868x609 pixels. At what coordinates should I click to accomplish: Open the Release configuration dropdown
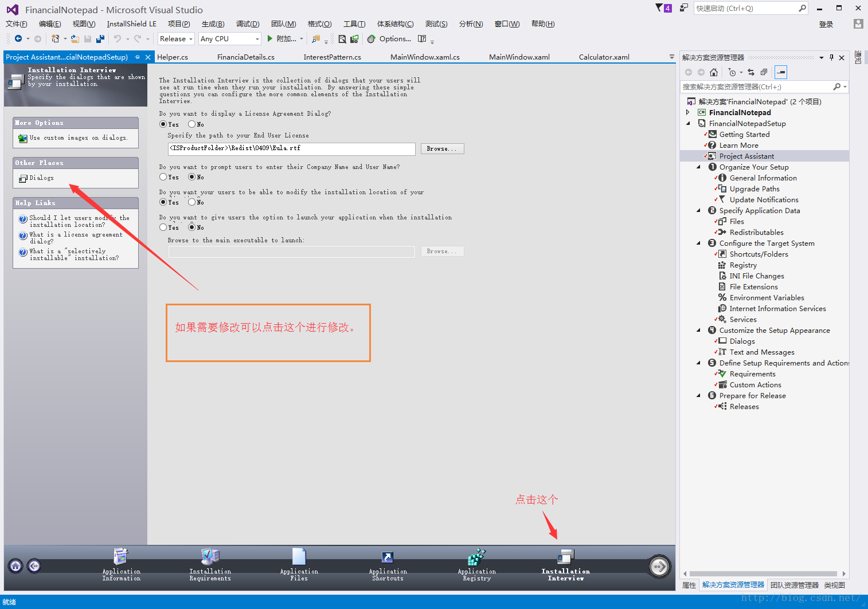[176, 39]
